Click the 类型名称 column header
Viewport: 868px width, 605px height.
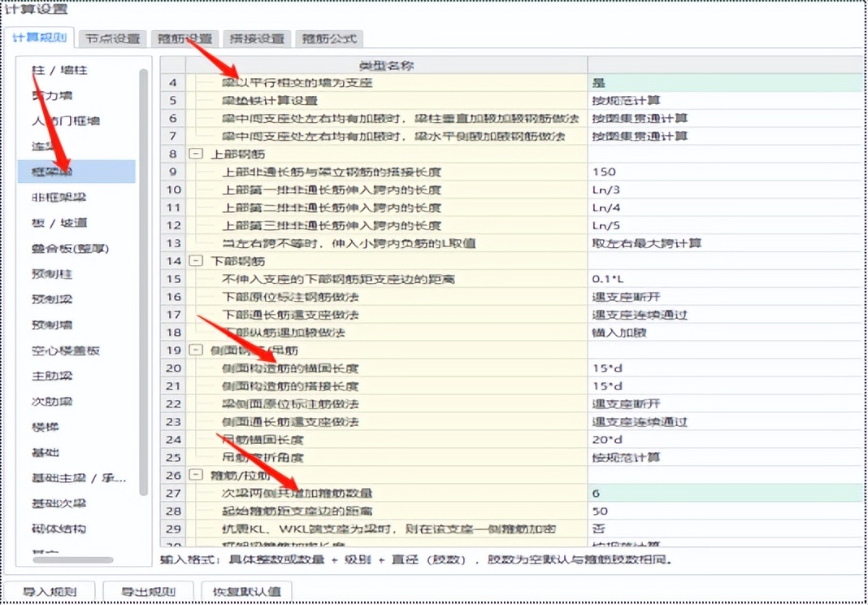point(386,65)
